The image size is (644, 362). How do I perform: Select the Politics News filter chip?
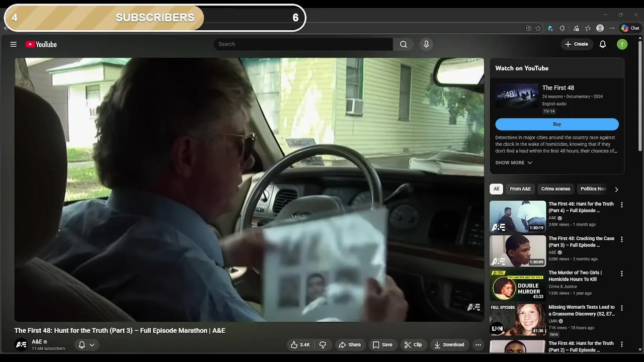(x=593, y=189)
